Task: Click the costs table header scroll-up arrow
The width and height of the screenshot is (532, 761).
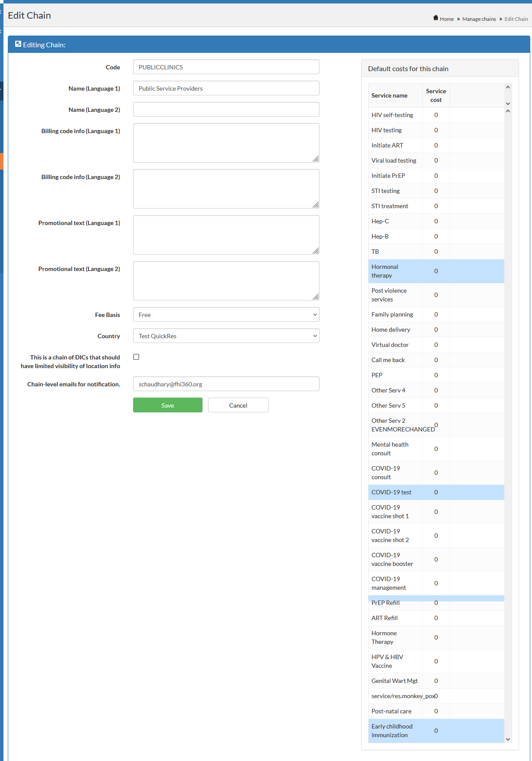Action: [x=508, y=88]
